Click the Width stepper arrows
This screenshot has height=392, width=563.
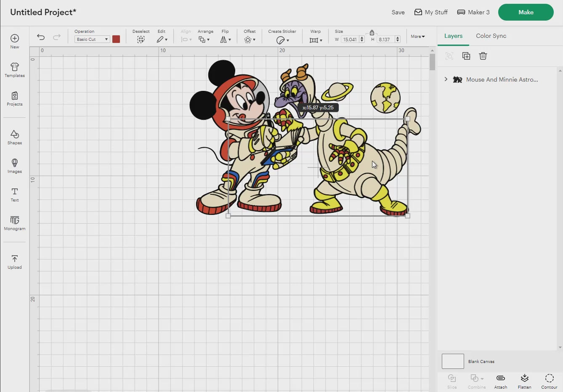(x=362, y=40)
